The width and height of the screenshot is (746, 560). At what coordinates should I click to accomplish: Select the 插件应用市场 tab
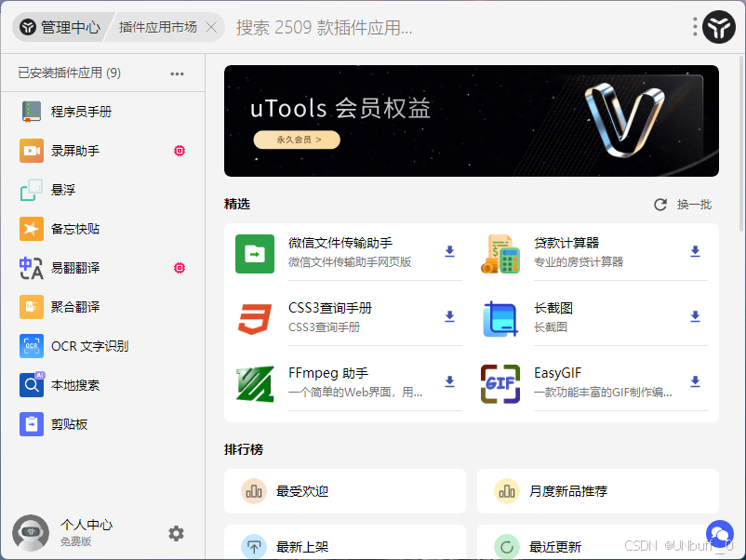click(157, 27)
